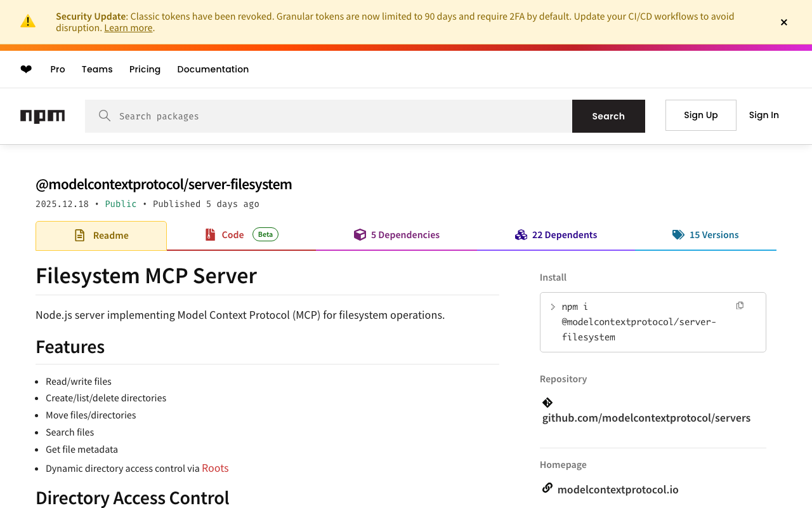
Task: Open the Pro page
Action: coord(58,69)
